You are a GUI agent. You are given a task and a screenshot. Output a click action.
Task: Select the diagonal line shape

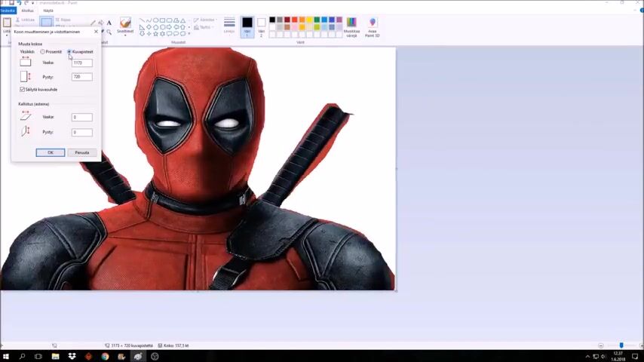(142, 20)
